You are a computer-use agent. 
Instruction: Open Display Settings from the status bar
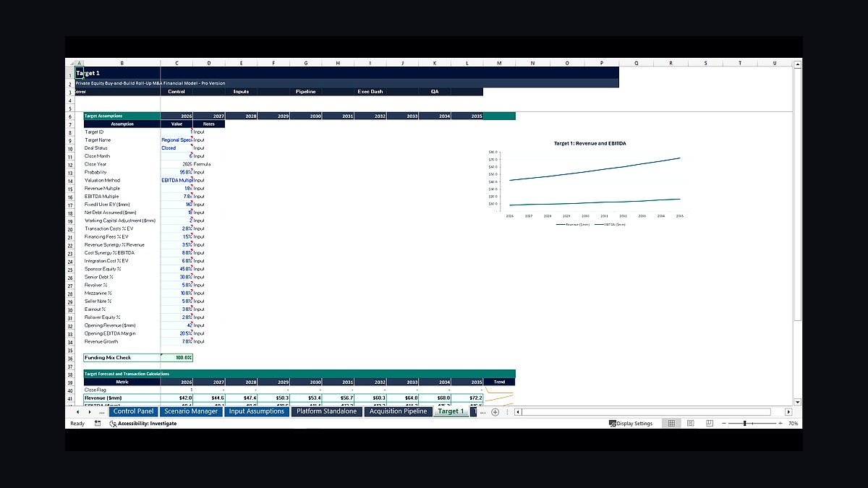[x=631, y=424]
